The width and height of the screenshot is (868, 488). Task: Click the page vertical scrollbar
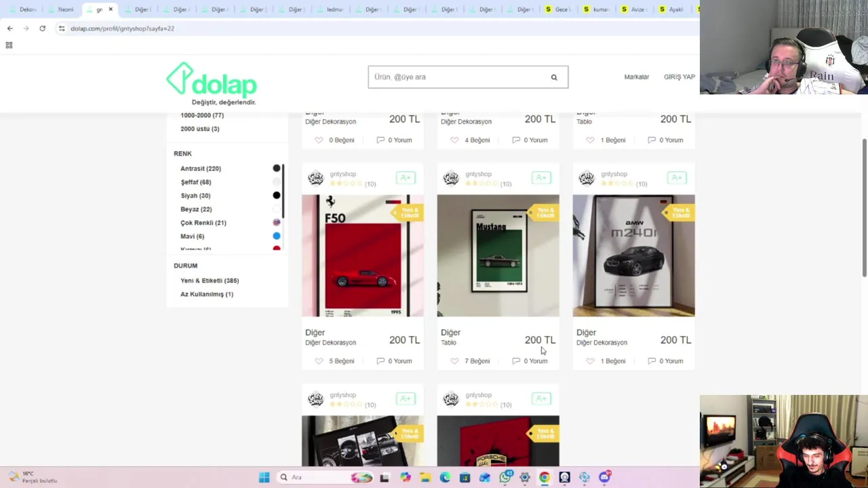click(x=864, y=207)
